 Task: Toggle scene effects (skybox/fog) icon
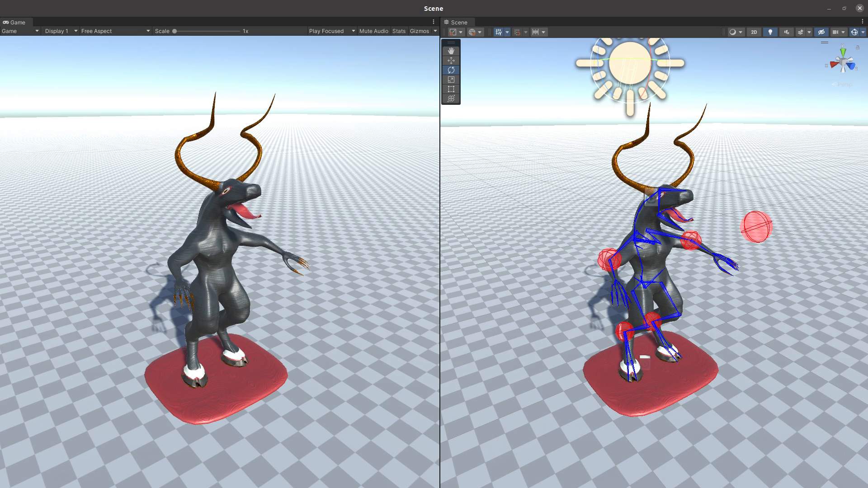click(x=800, y=32)
